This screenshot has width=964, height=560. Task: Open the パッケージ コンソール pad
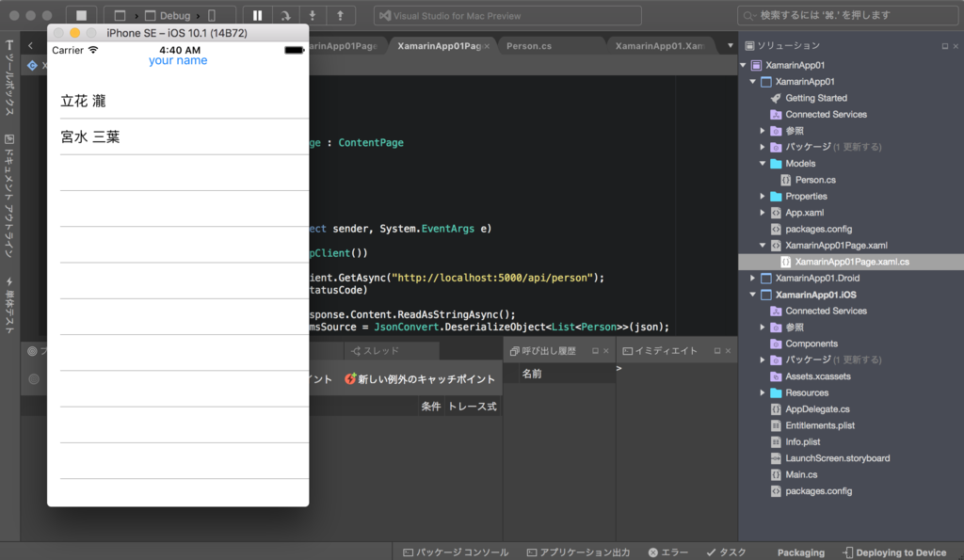point(456,552)
